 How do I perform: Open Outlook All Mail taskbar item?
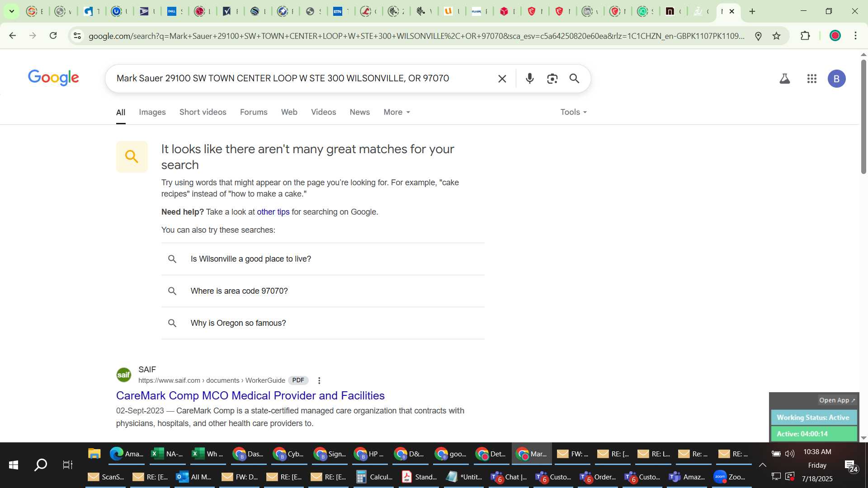tap(193, 477)
